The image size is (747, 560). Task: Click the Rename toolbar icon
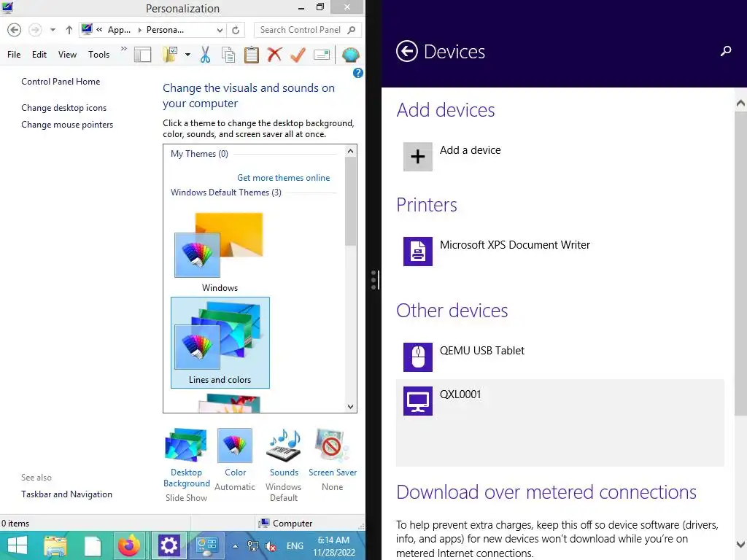click(x=322, y=55)
